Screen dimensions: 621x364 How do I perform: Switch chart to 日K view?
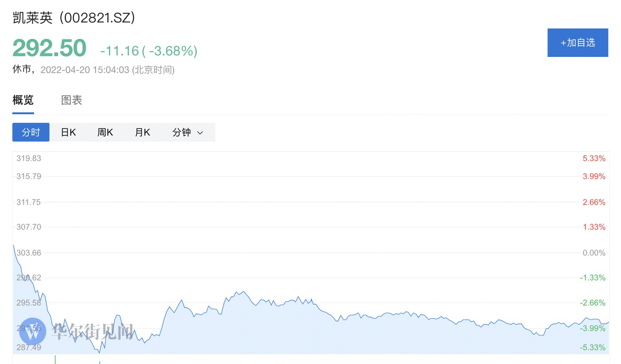click(x=68, y=132)
